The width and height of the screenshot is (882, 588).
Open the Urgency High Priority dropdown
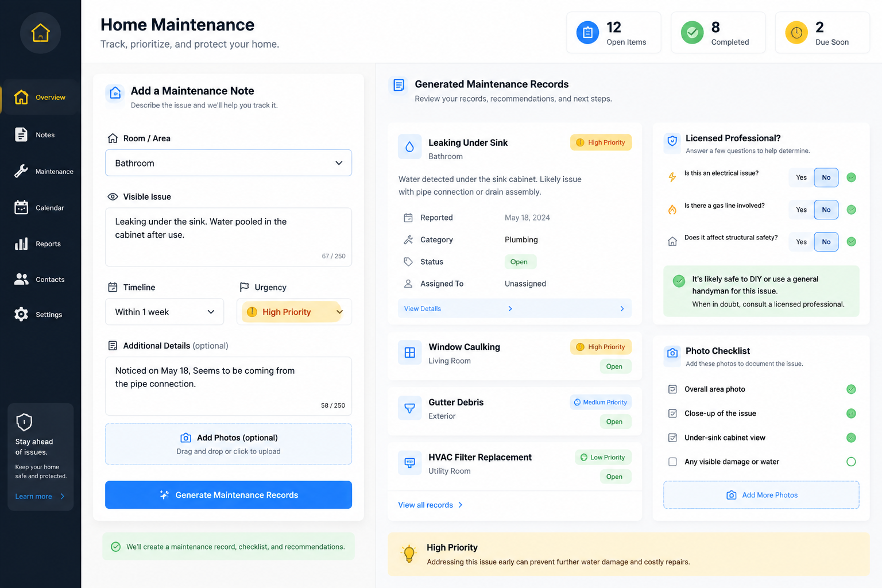[294, 312]
